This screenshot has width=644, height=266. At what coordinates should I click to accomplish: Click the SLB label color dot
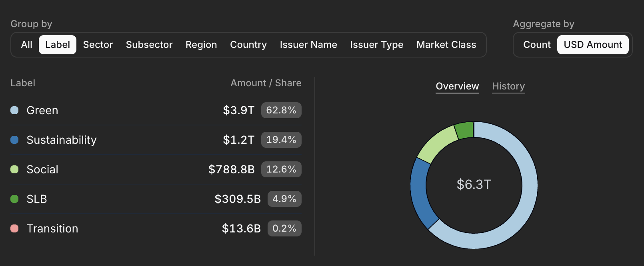(14, 199)
